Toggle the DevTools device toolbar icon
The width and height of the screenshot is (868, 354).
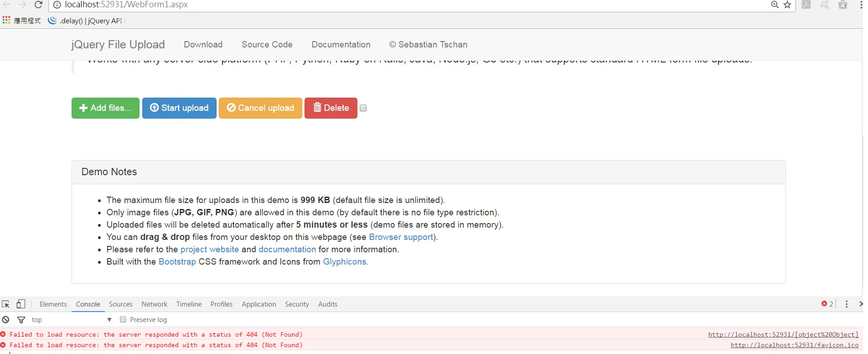click(x=21, y=304)
